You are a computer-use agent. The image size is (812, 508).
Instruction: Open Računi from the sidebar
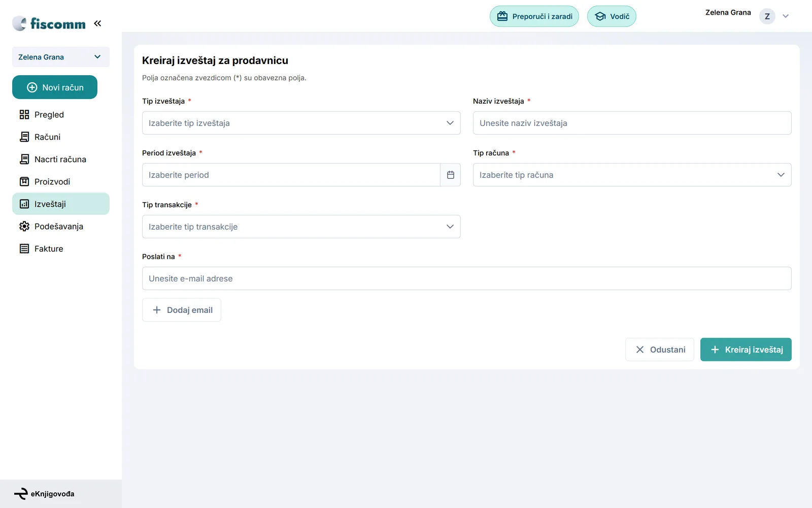pos(61,137)
